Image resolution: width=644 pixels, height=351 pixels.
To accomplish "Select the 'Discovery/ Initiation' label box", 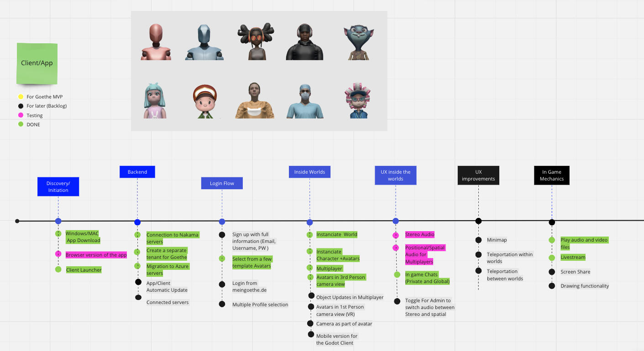I will [58, 187].
